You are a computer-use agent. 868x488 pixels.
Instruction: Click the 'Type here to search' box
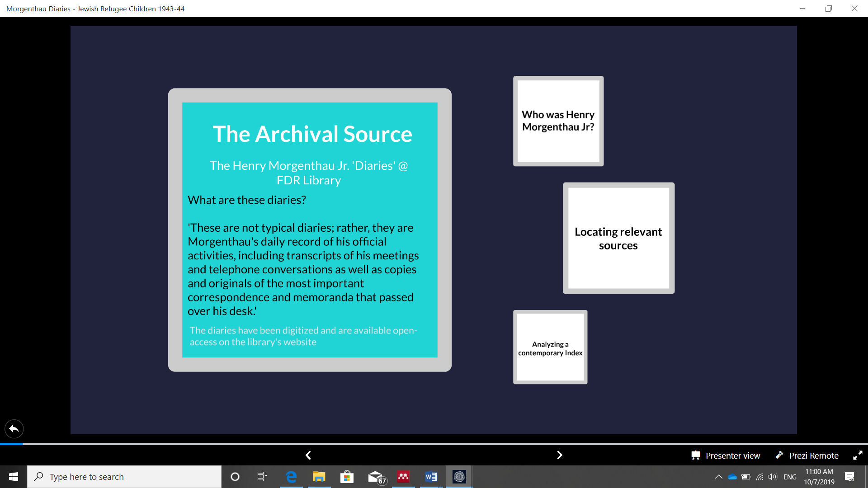pos(124,477)
